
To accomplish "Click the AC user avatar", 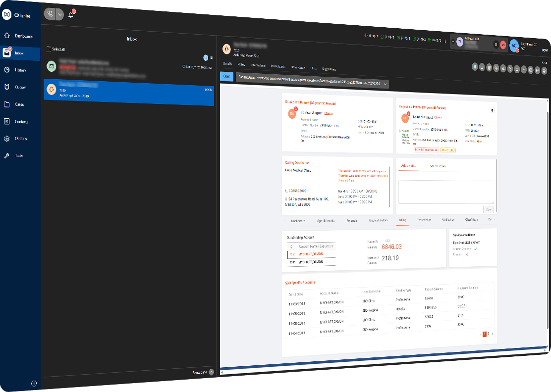I will [x=514, y=46].
